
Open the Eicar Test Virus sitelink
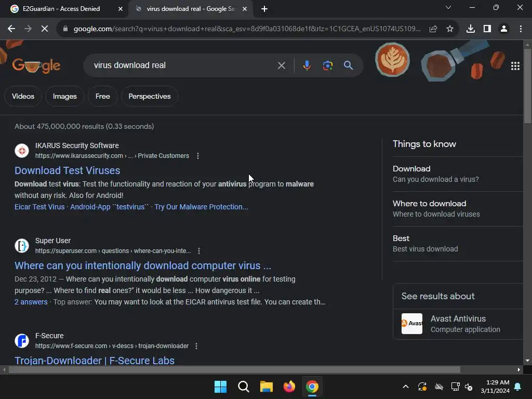tap(39, 207)
